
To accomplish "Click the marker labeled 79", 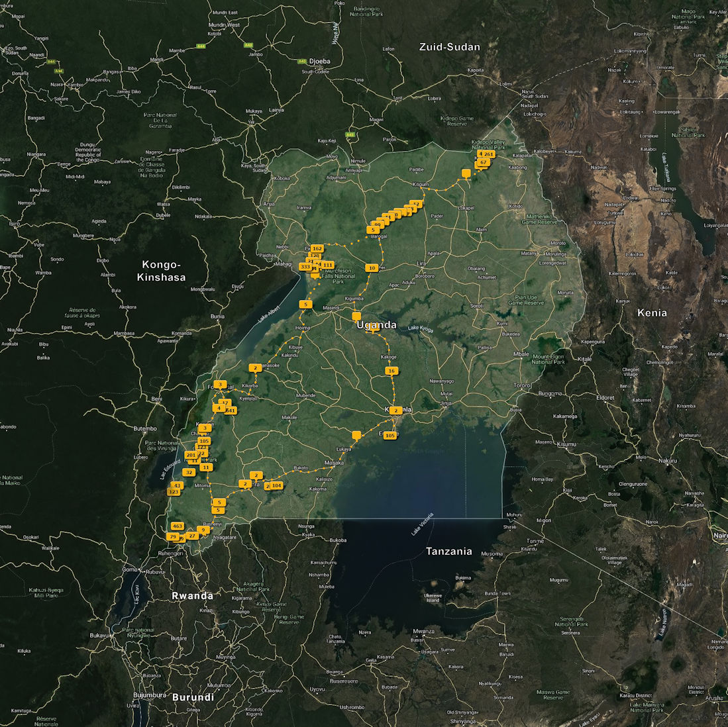I will (x=173, y=536).
